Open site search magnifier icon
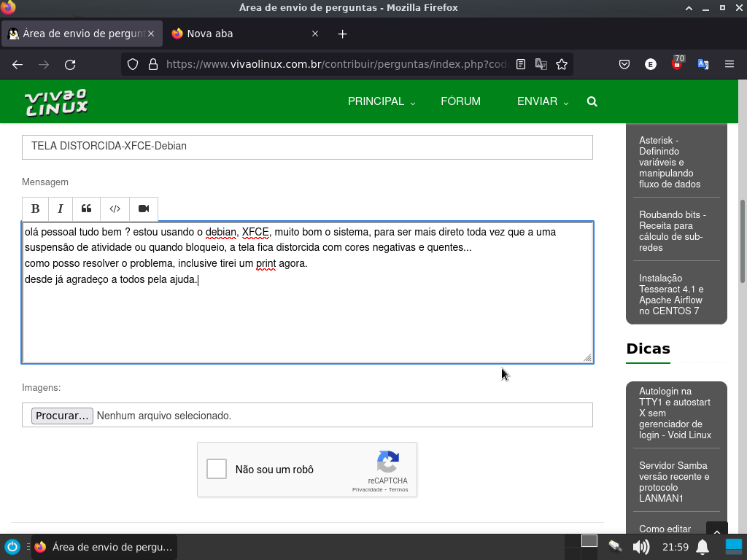The width and height of the screenshot is (747, 560). click(592, 101)
